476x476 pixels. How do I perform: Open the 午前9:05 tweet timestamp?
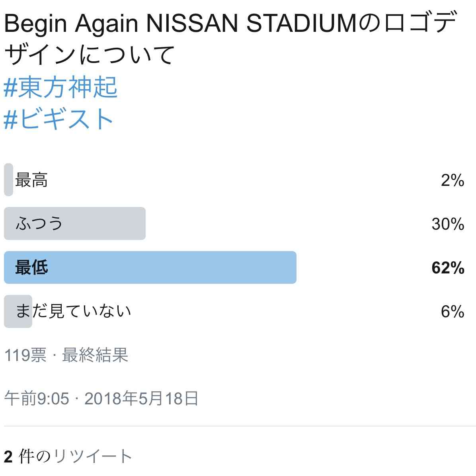(x=37, y=398)
